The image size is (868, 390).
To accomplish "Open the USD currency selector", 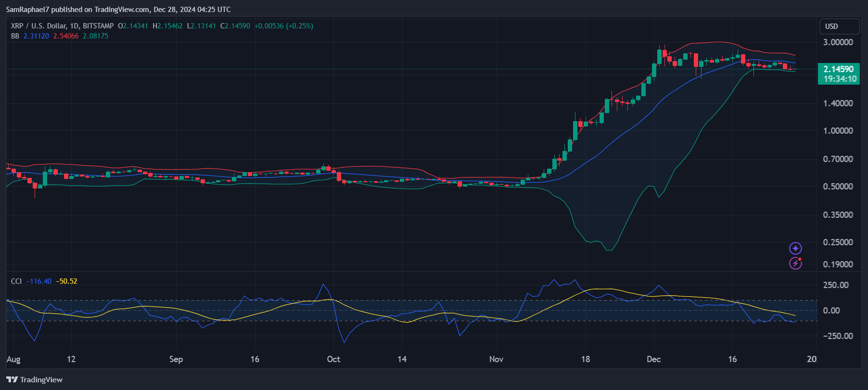I will pyautogui.click(x=839, y=26).
